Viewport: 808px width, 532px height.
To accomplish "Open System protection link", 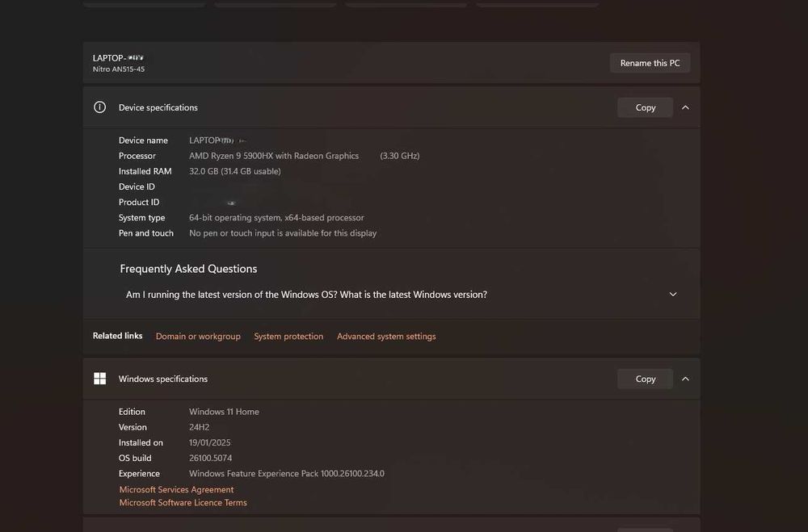I will pos(288,337).
